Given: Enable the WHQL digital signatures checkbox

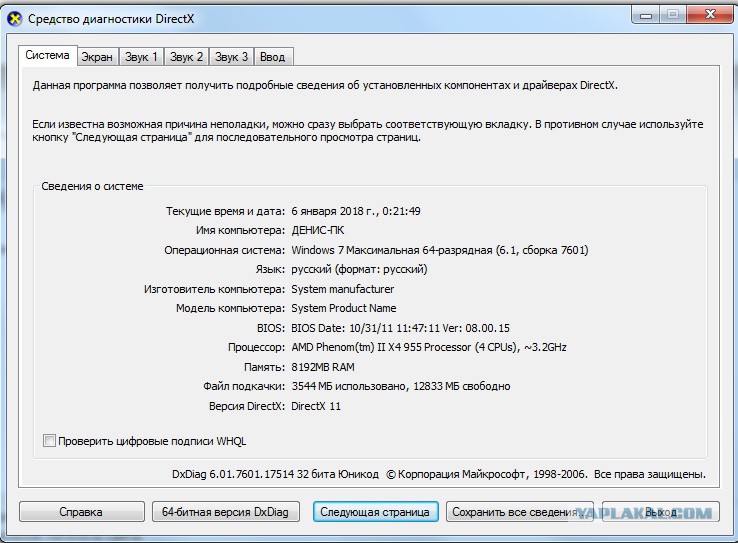Looking at the screenshot, I should [x=50, y=441].
